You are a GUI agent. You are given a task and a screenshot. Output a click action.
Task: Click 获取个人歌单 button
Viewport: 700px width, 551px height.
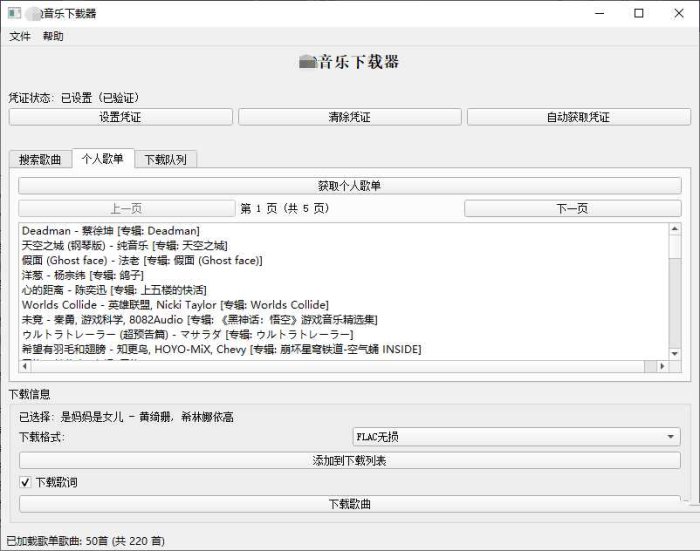[350, 186]
